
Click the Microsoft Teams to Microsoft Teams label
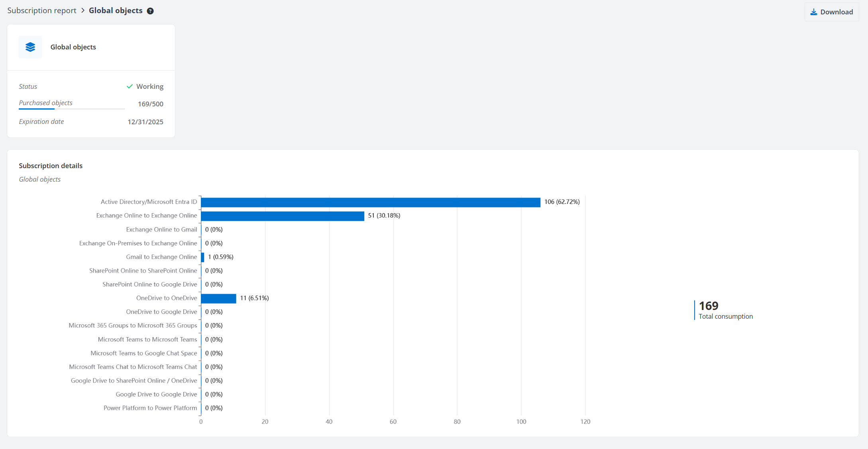pyautogui.click(x=147, y=339)
